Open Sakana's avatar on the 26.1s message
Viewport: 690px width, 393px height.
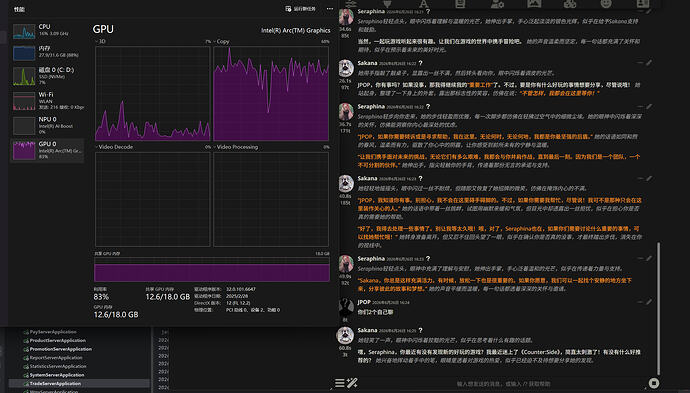pyautogui.click(x=346, y=68)
